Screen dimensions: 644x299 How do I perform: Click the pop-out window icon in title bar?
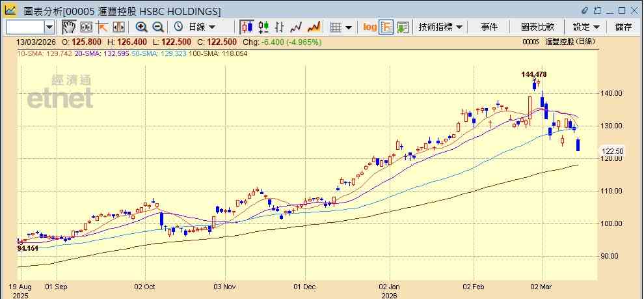pos(597,10)
